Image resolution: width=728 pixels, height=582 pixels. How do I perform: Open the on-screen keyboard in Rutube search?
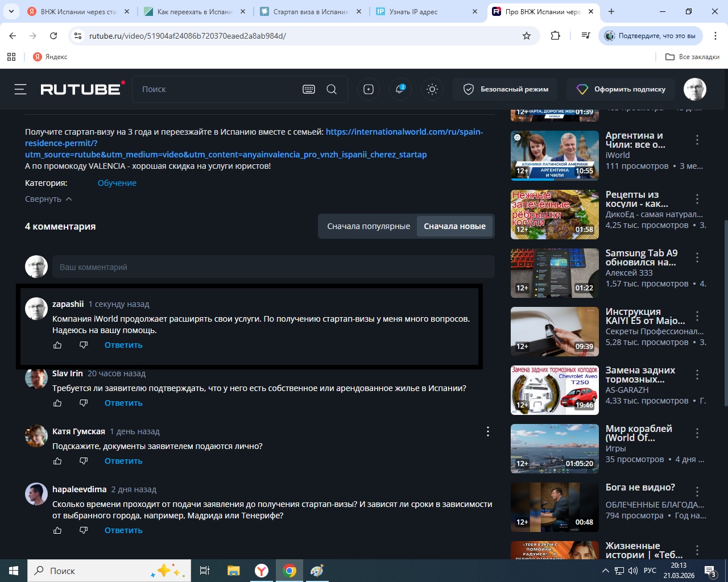tap(309, 89)
